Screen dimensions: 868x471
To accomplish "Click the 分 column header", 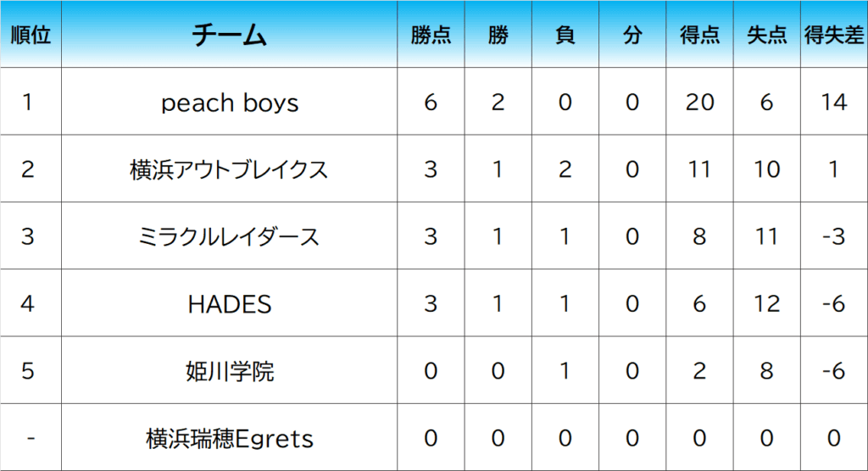I will (632, 35).
